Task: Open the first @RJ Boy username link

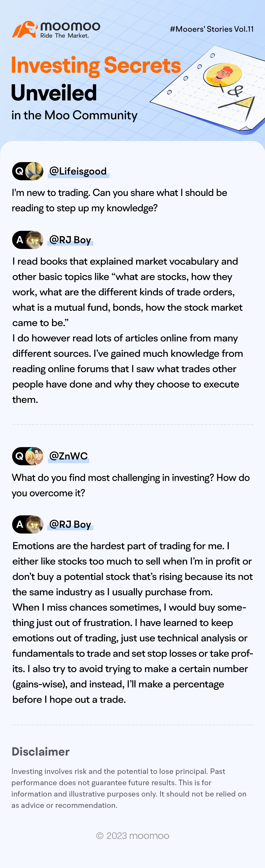Action: pyautogui.click(x=70, y=240)
